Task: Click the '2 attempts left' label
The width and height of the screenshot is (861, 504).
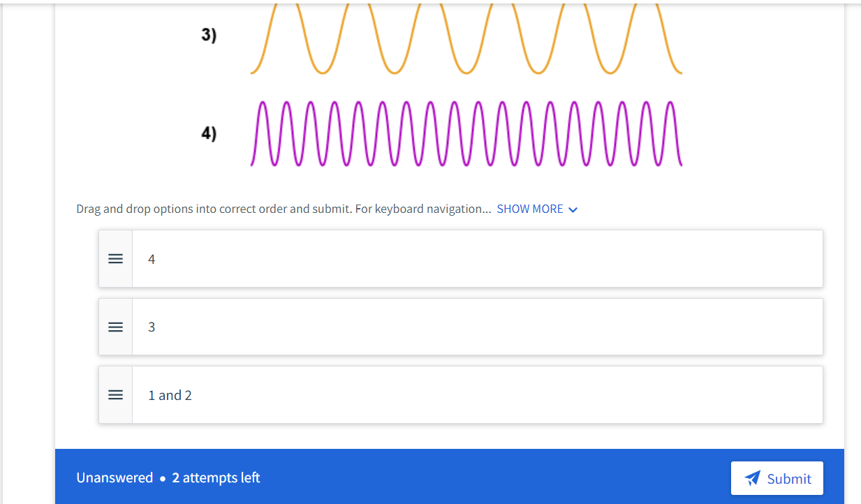Action: [x=214, y=478]
